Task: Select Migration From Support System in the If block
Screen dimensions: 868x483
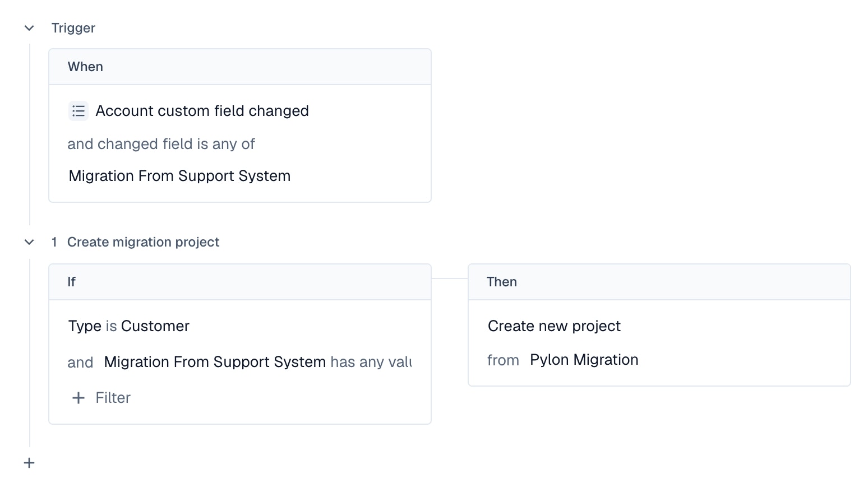Action: [215, 362]
